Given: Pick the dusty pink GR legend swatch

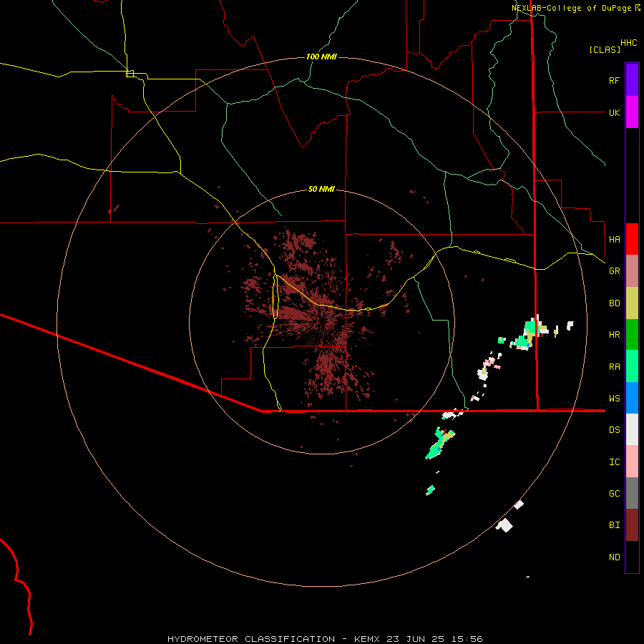Looking at the screenshot, I should click(632, 271).
